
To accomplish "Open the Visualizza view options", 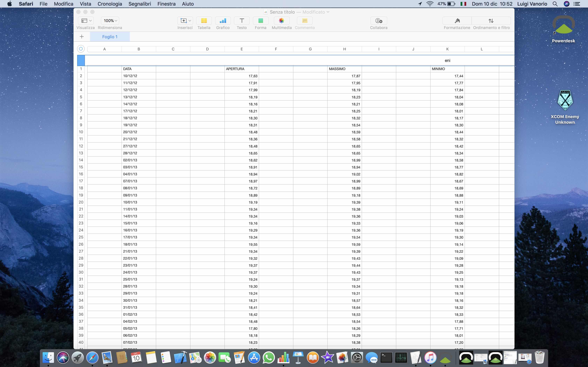I will (x=85, y=21).
